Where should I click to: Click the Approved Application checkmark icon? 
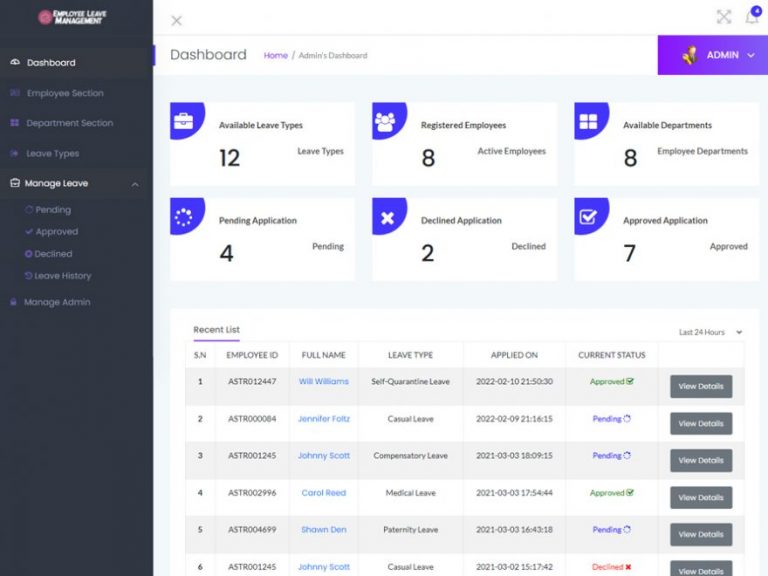588,217
